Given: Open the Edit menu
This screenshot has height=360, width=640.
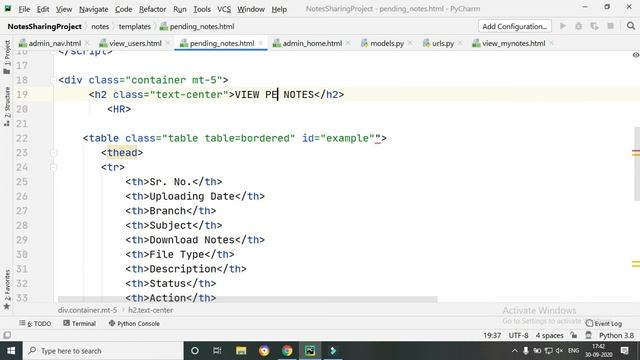Looking at the screenshot, I should 42,9.
